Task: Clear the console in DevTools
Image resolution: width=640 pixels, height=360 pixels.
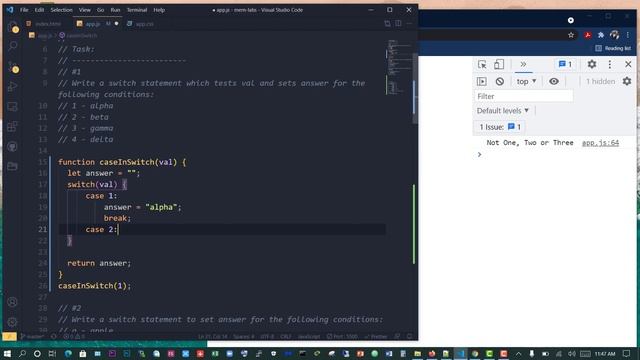Action: (500, 81)
